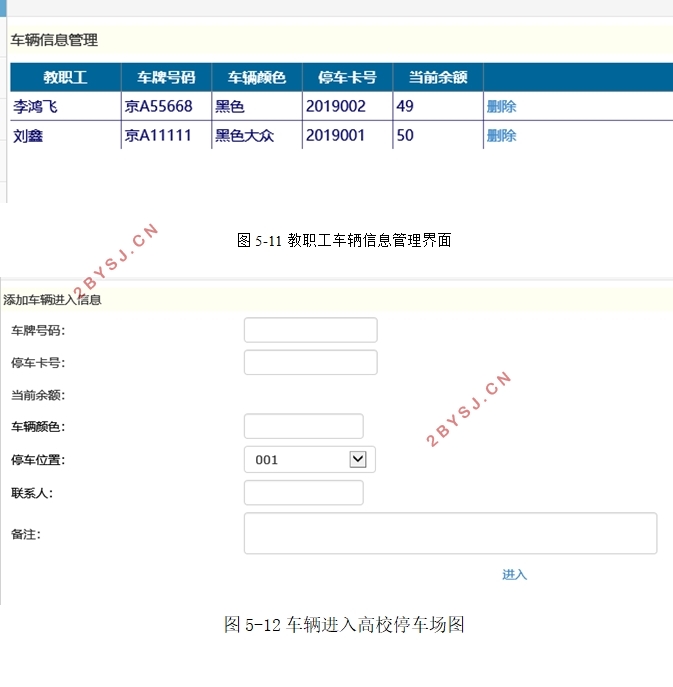Image resolution: width=673 pixels, height=687 pixels.
Task: Focus the 车牌号码 input field
Action: (311, 330)
